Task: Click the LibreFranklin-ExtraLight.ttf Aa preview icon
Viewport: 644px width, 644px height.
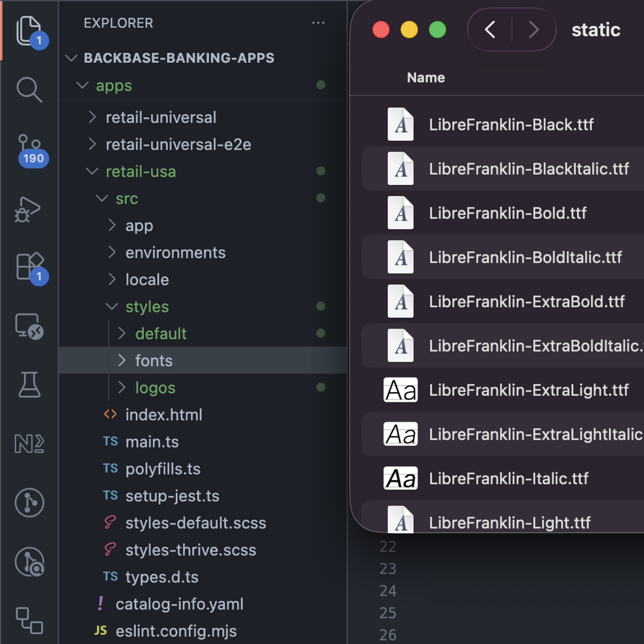Action: point(400,390)
